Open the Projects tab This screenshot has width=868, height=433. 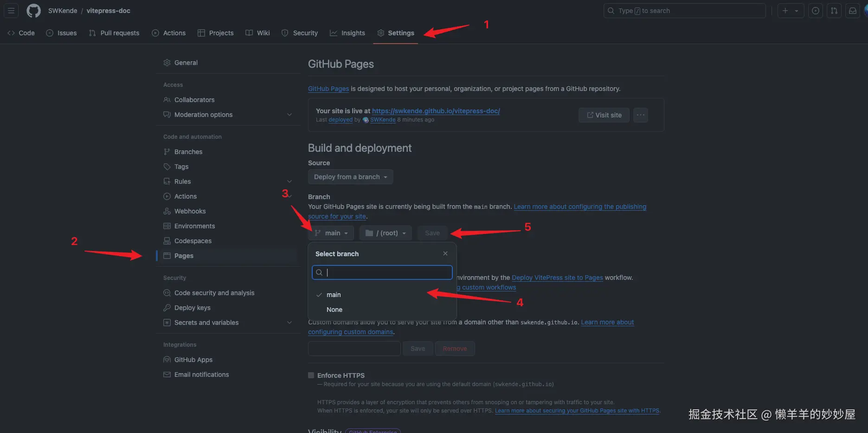(x=216, y=33)
